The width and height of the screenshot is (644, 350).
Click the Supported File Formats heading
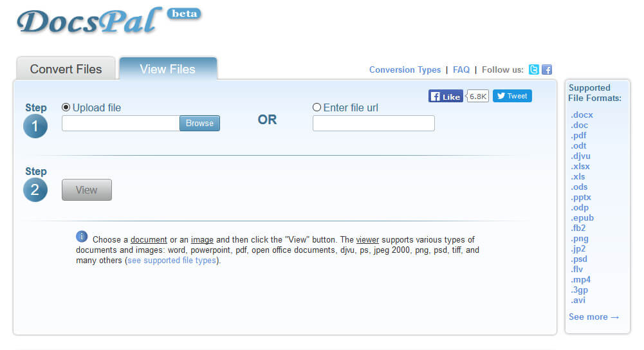[594, 93]
